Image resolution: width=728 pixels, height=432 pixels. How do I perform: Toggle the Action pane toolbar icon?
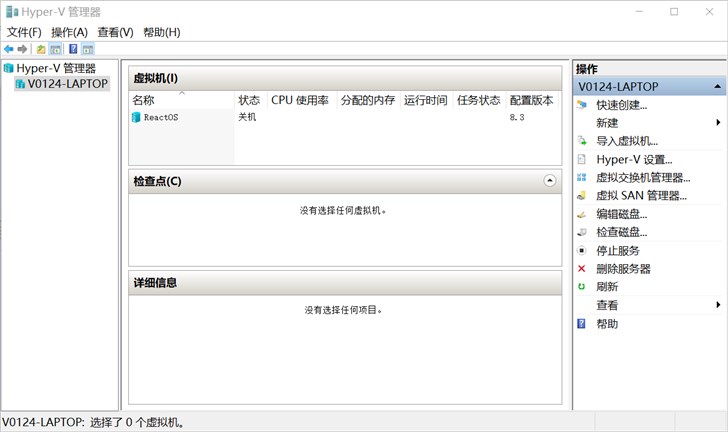click(88, 49)
